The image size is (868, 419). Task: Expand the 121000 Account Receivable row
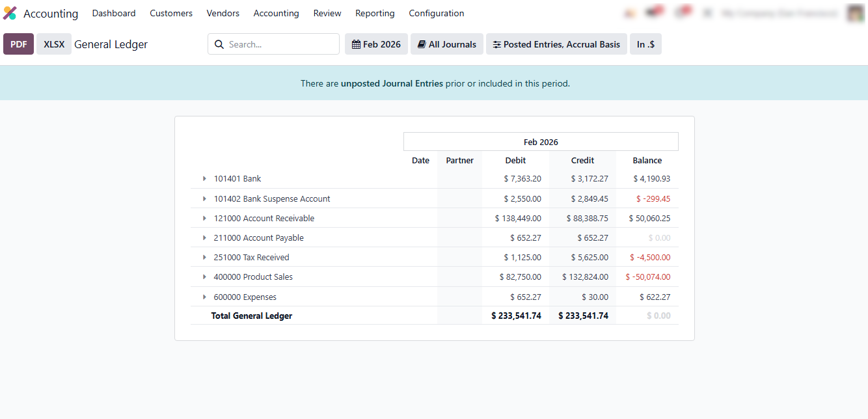204,219
